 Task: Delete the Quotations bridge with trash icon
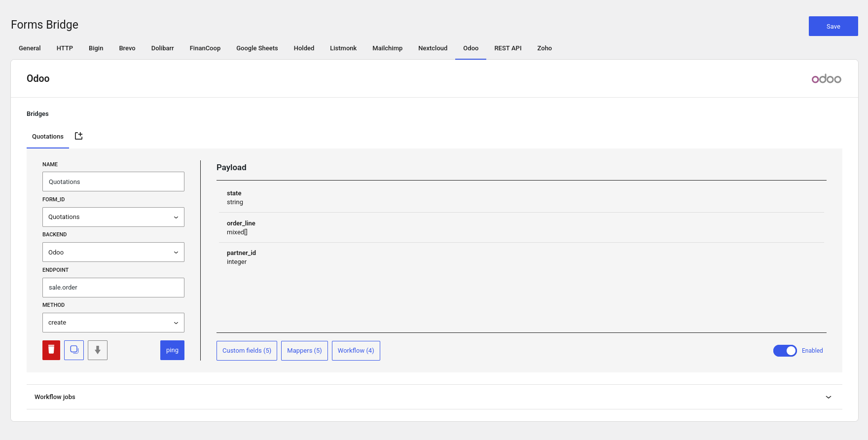[x=51, y=350]
